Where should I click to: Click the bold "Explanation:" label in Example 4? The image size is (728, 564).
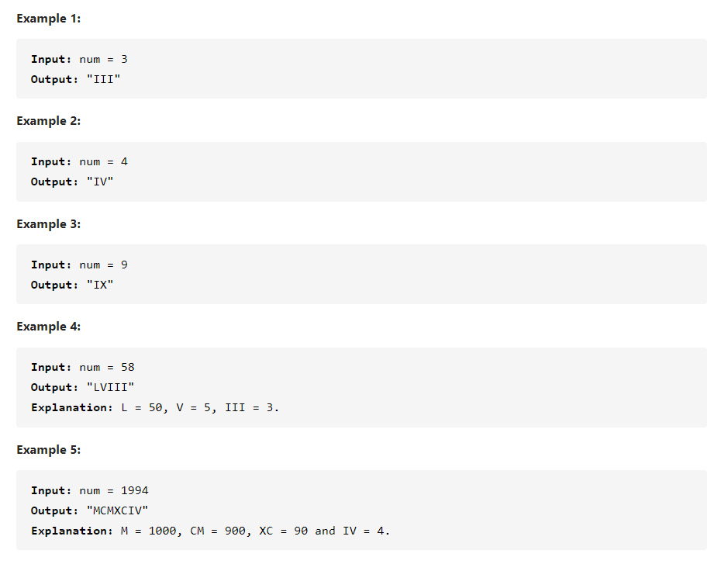[72, 407]
